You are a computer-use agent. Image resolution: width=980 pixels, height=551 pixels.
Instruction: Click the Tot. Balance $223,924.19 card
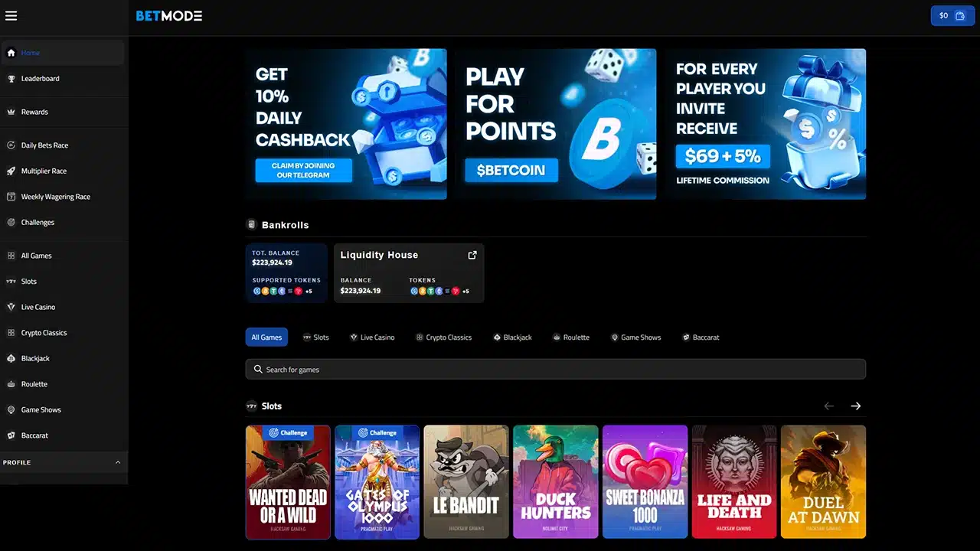coord(286,273)
